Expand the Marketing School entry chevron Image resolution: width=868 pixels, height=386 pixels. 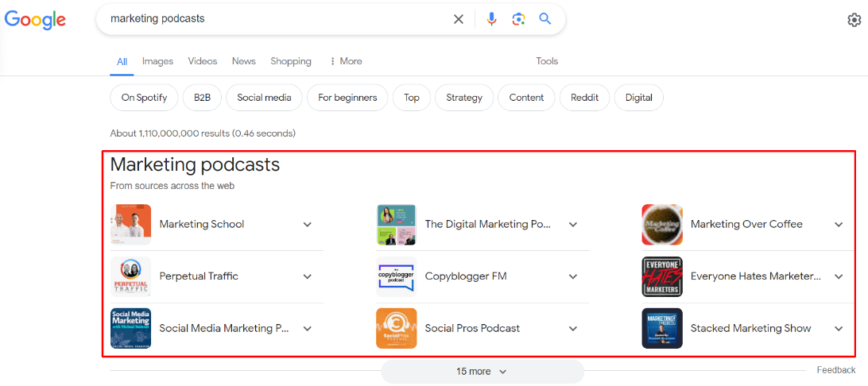308,225
